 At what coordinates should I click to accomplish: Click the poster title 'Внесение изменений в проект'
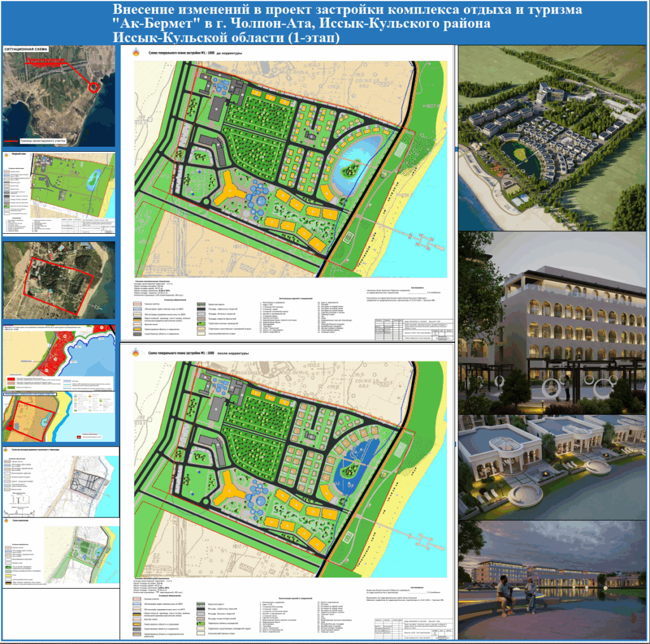324,11
